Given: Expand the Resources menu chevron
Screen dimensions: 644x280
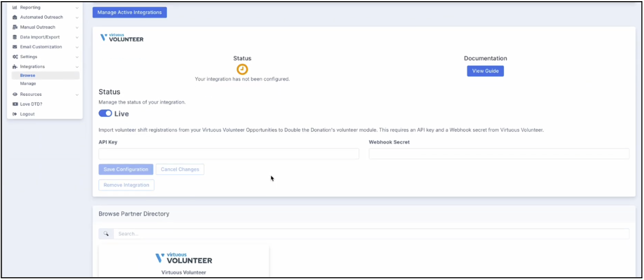Looking at the screenshot, I should [77, 95].
